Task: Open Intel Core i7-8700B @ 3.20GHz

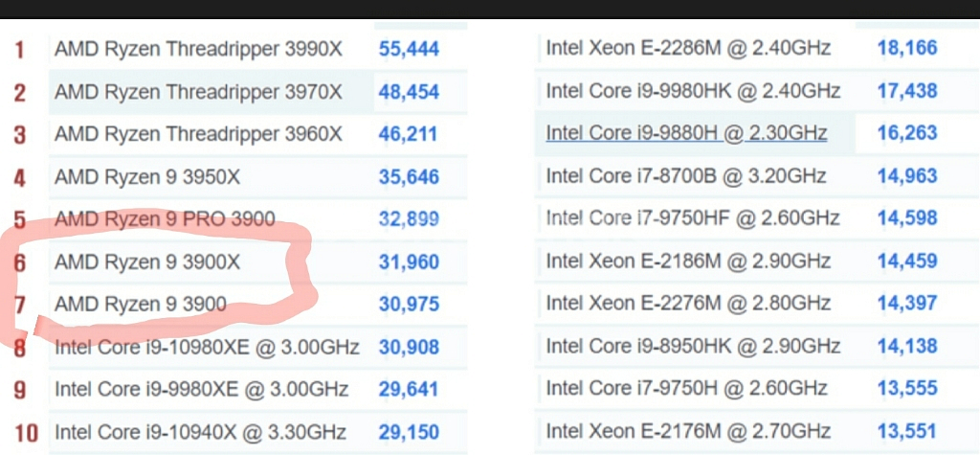Action: tap(686, 176)
